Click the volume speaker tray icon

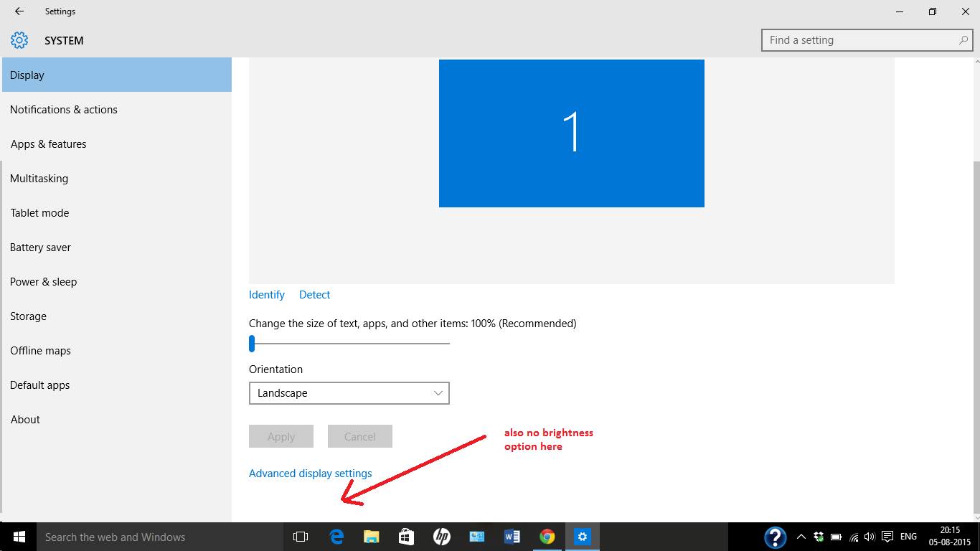[x=870, y=537]
